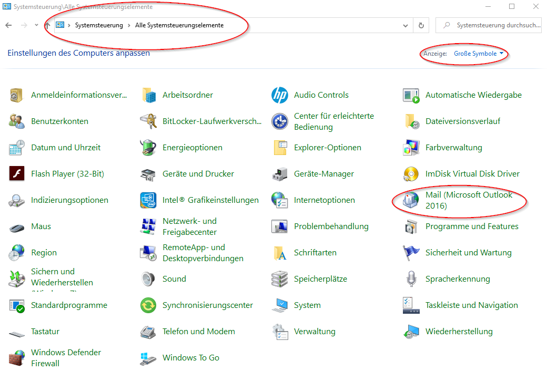
Task: Open the HP Audio Controls icon
Action: (x=279, y=95)
